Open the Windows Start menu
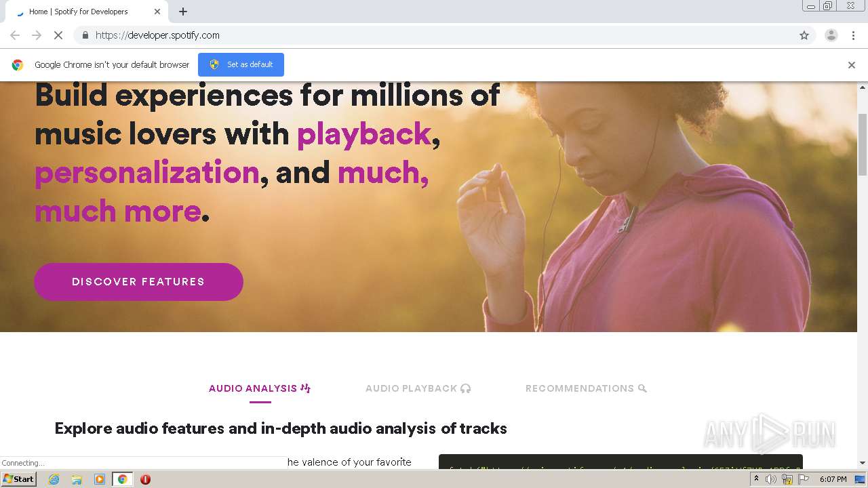This screenshot has width=868, height=488. (x=19, y=479)
